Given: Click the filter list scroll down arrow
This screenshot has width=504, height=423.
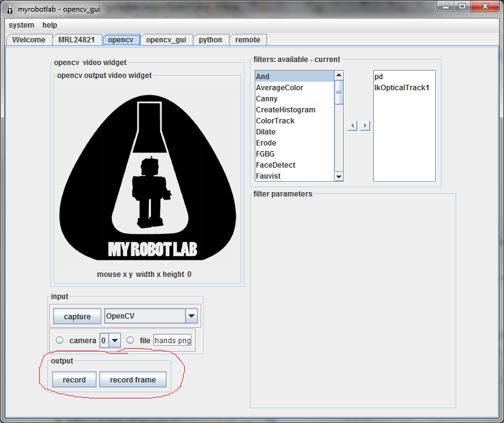Looking at the screenshot, I should [x=339, y=176].
